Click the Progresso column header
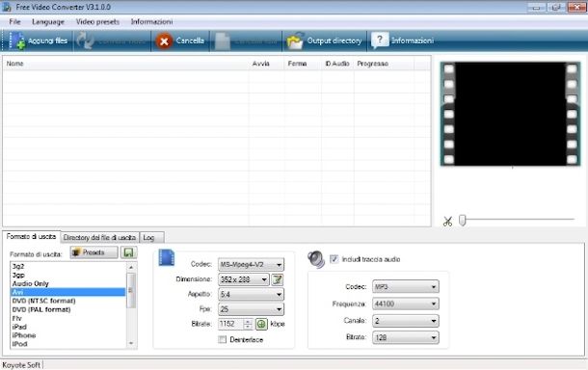Image resolution: width=588 pixels, height=370 pixels. tap(384, 64)
